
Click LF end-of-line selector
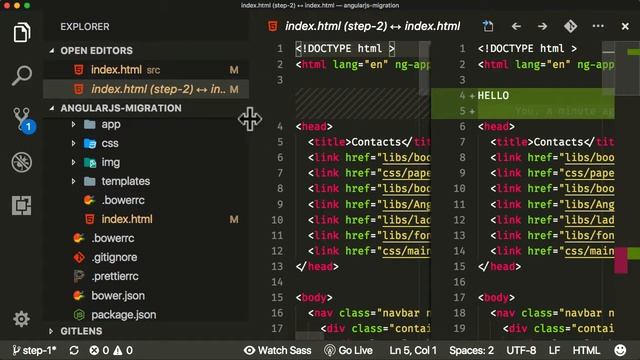pyautogui.click(x=554, y=350)
